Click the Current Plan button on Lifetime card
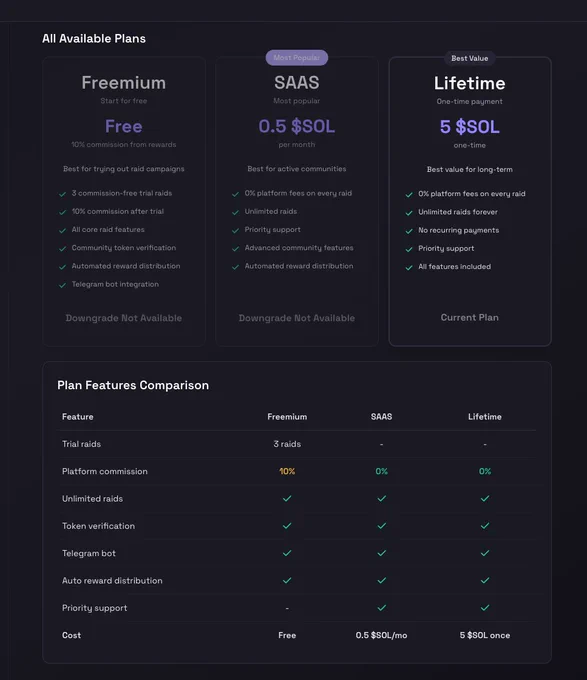Viewport: 587px width, 680px height. click(x=470, y=317)
